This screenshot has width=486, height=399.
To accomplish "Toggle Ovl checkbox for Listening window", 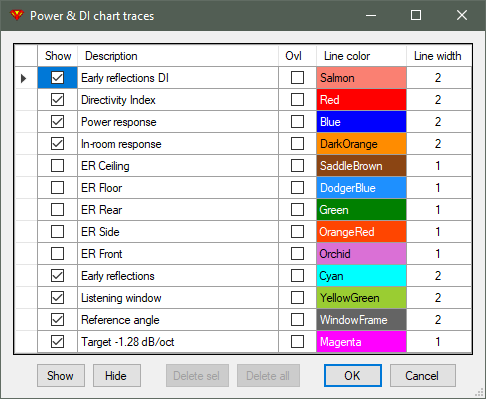I will [x=297, y=298].
